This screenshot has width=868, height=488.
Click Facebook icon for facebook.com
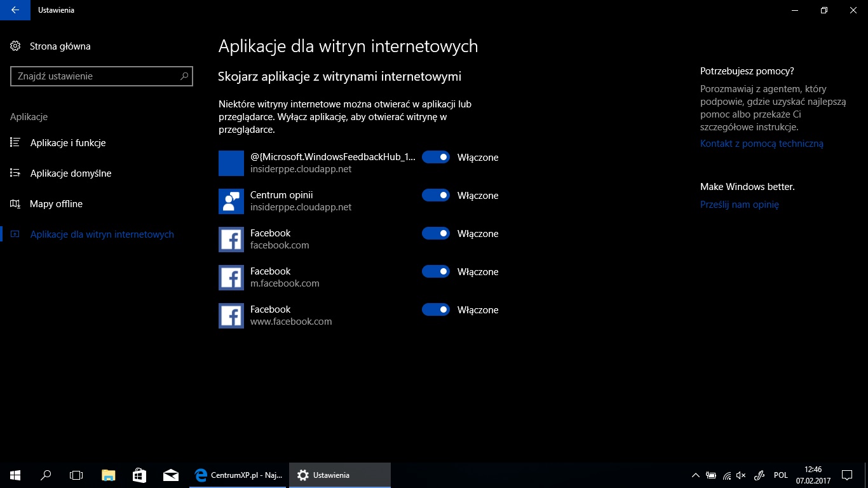tap(231, 240)
